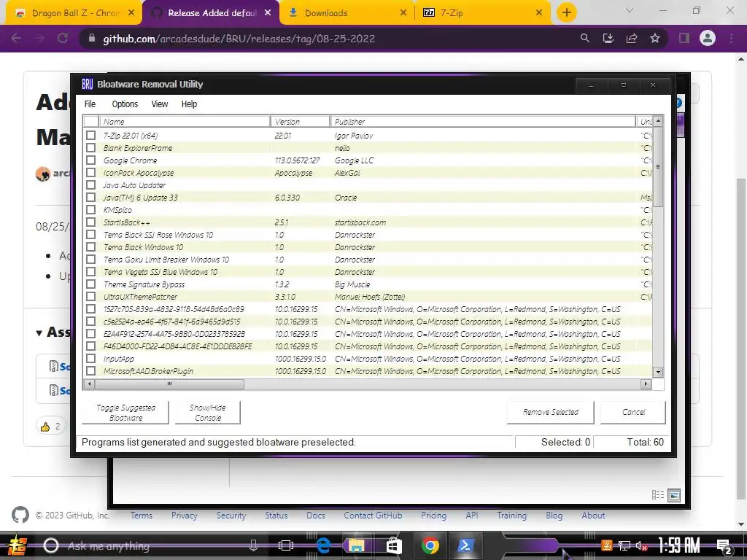Click the GitHub logo in footer
The height and width of the screenshot is (560, 747).
click(x=20, y=515)
